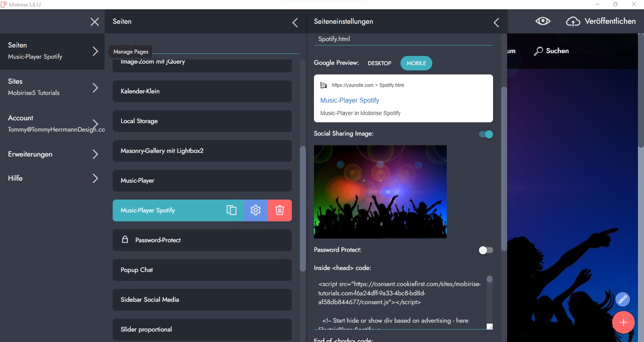Screen dimensions: 644x342
Task: Open the Popup Chat page
Action: click(202, 270)
